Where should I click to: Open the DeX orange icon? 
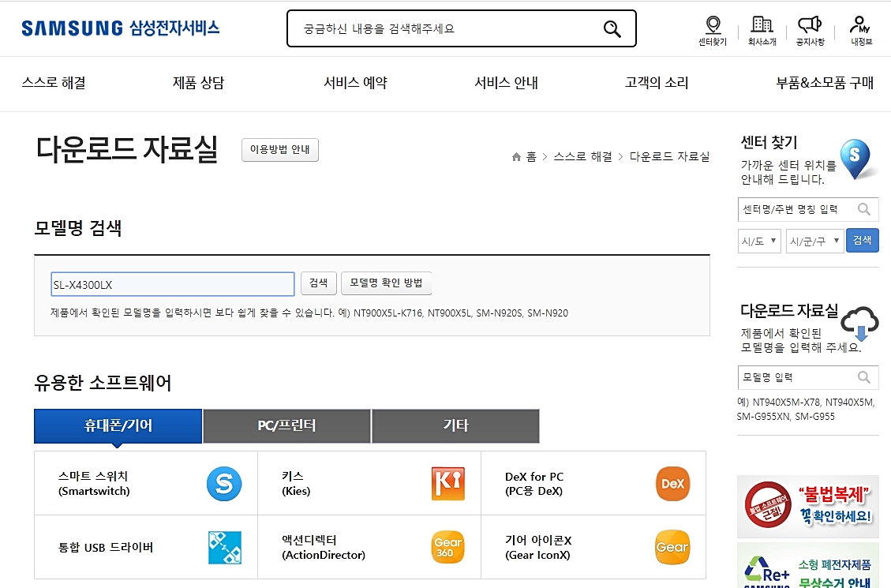pos(673,484)
